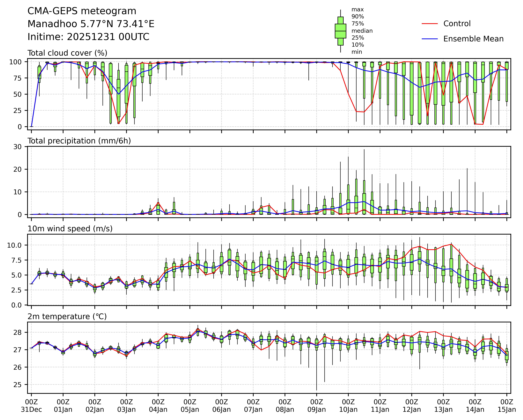This screenshot has width=523, height=420.
Task: Click the 100 tick on cloud cover axis
Action: tap(15, 62)
